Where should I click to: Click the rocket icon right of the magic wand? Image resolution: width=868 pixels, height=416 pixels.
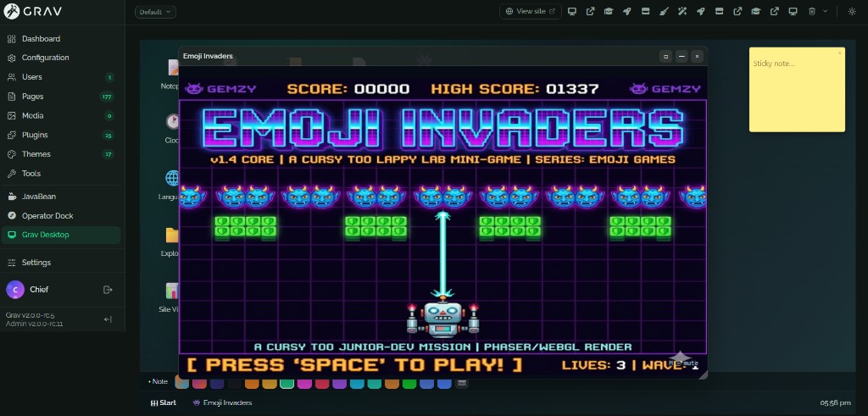click(701, 11)
